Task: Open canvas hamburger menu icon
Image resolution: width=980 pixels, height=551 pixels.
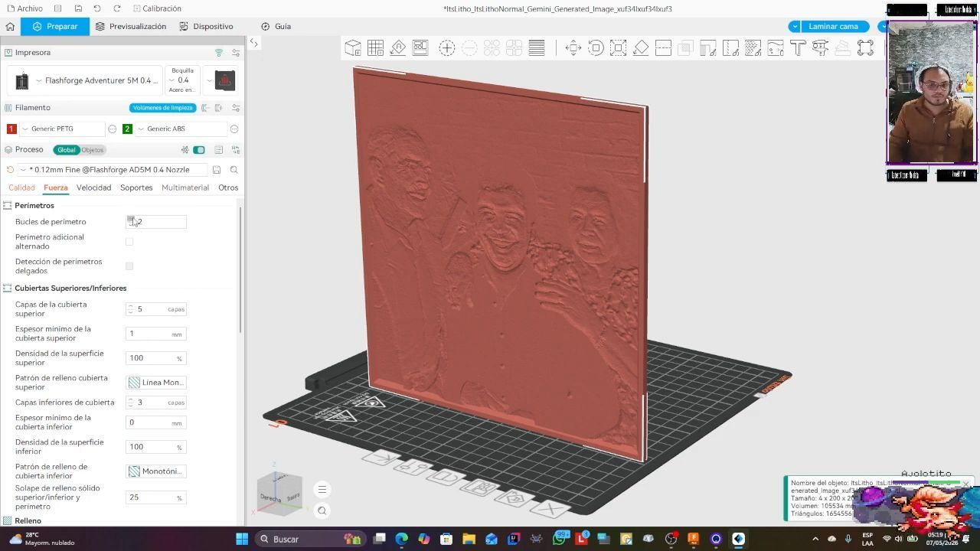Action: pos(322,490)
